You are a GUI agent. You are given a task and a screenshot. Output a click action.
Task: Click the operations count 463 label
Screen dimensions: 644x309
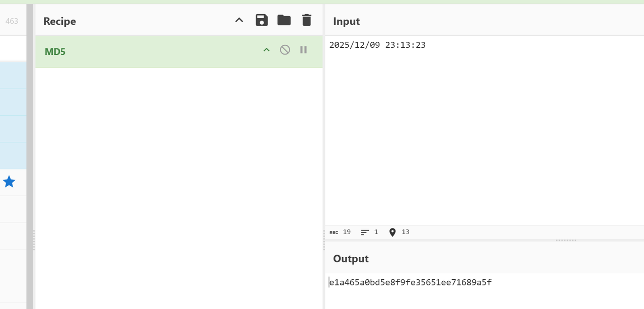[12, 21]
